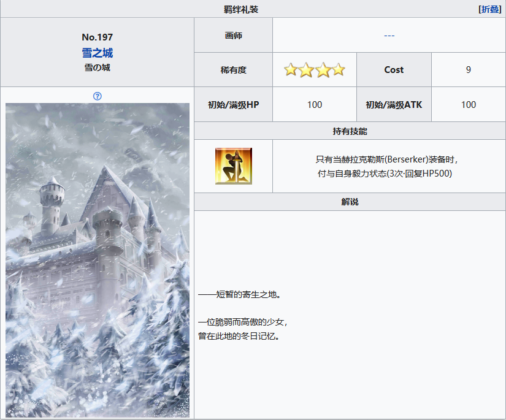Viewport: 506px width, 420px height.
Task: Click the Cost value 9
Action: [x=468, y=70]
